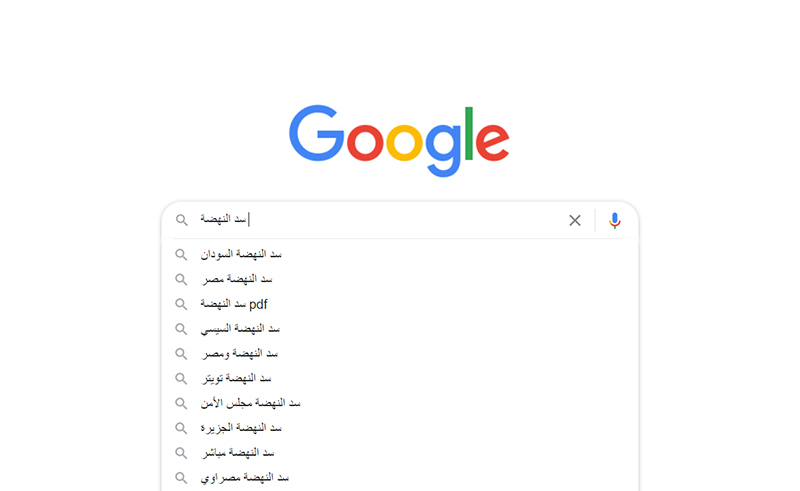The height and width of the screenshot is (491, 800).
Task: Select suggestion سد النهضة مجلس الأمن
Action: click(x=400, y=403)
